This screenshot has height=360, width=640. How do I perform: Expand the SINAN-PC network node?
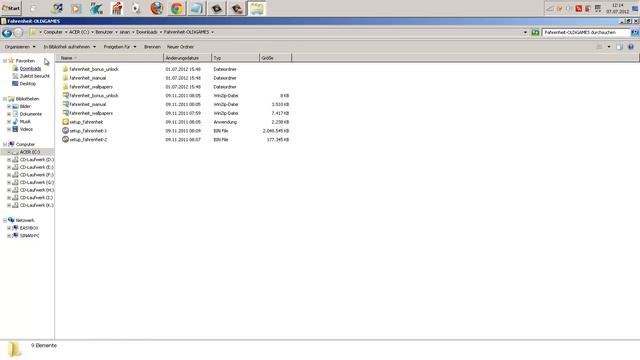coord(9,236)
